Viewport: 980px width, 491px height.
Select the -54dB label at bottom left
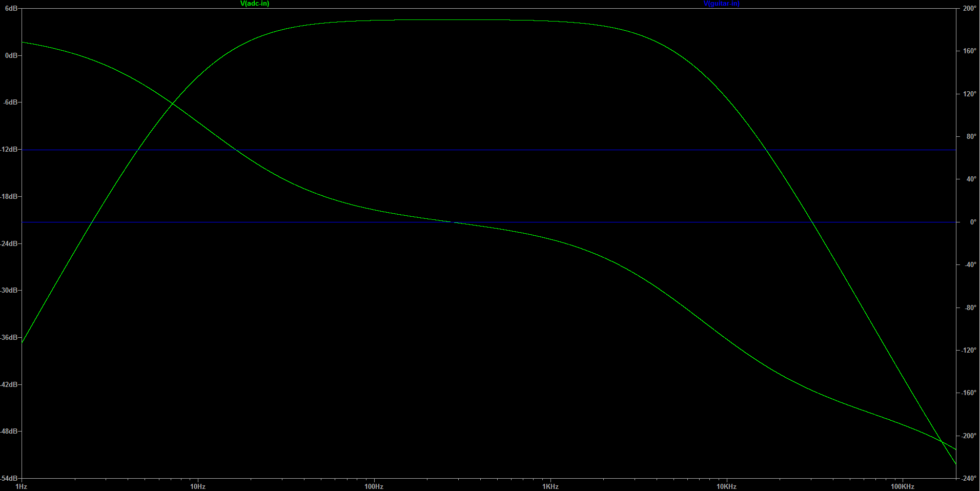(10, 479)
